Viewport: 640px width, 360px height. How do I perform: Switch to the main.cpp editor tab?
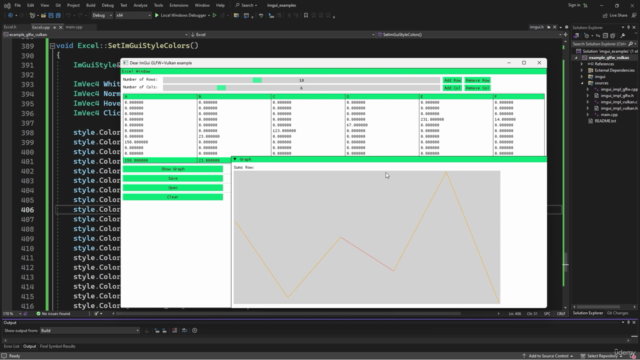click(74, 27)
